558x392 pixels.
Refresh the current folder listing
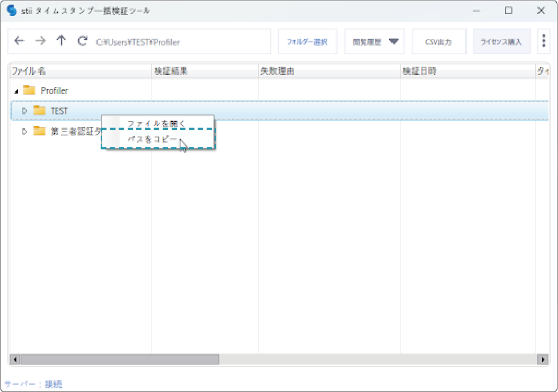coord(82,41)
